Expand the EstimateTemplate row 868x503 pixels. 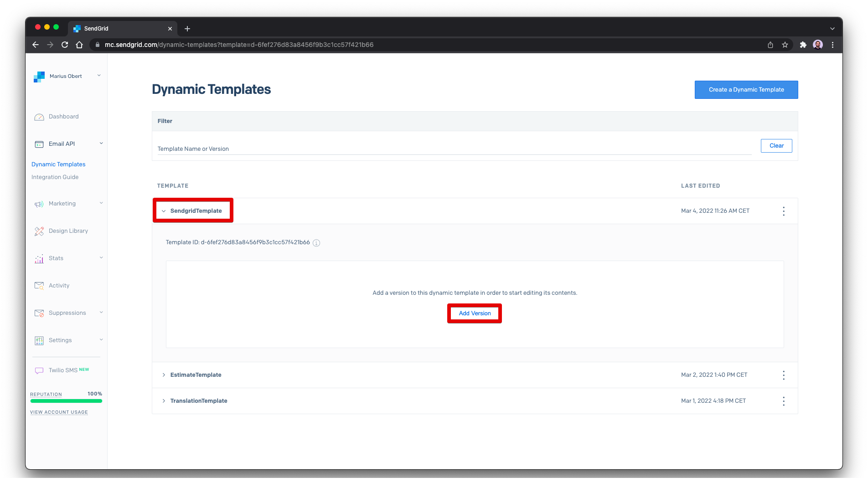[164, 375]
